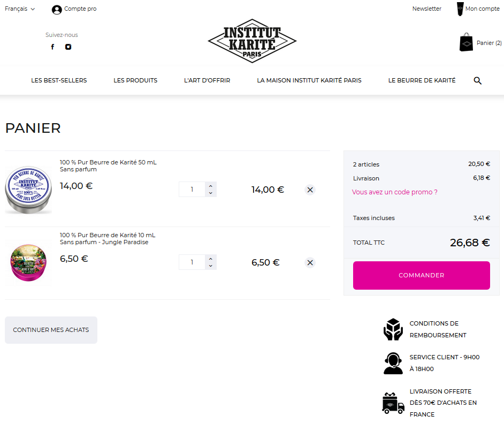Remove the Jungle Paradise 10 mL item

coord(310,263)
